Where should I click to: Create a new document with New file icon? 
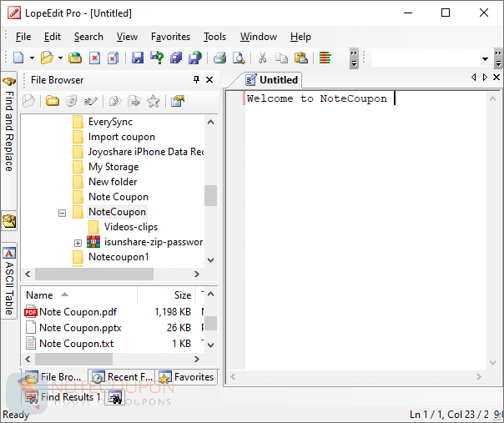point(18,58)
